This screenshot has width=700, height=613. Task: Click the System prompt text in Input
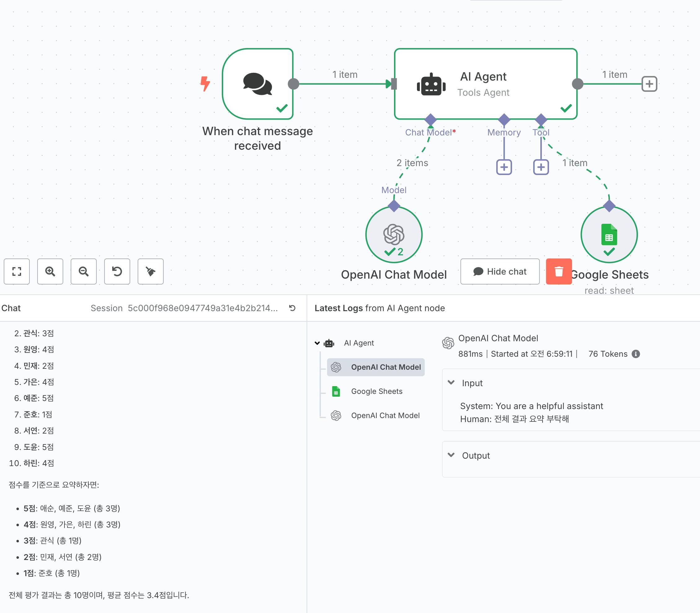pyautogui.click(x=531, y=406)
